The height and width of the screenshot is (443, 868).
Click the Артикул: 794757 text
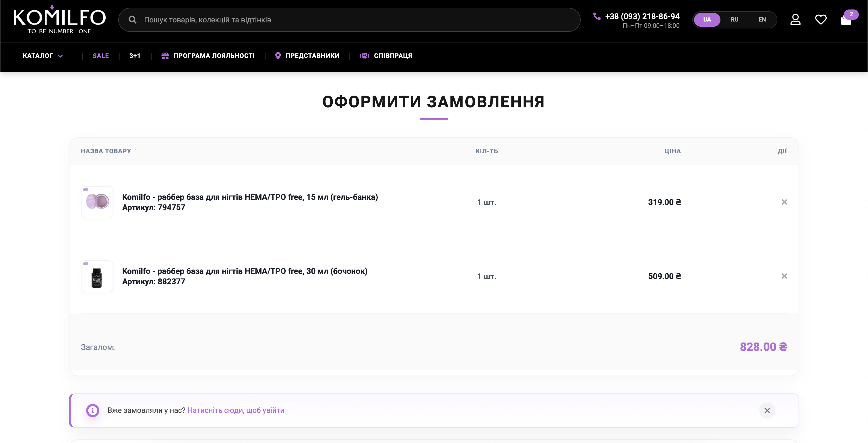[154, 207]
